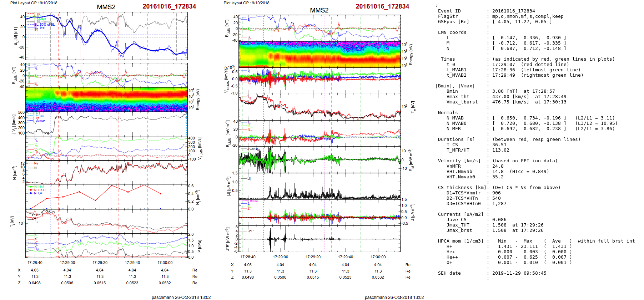The width and height of the screenshot is (644, 300).
Task: Click the Jmax_brst label
Action: [x=459, y=230]
